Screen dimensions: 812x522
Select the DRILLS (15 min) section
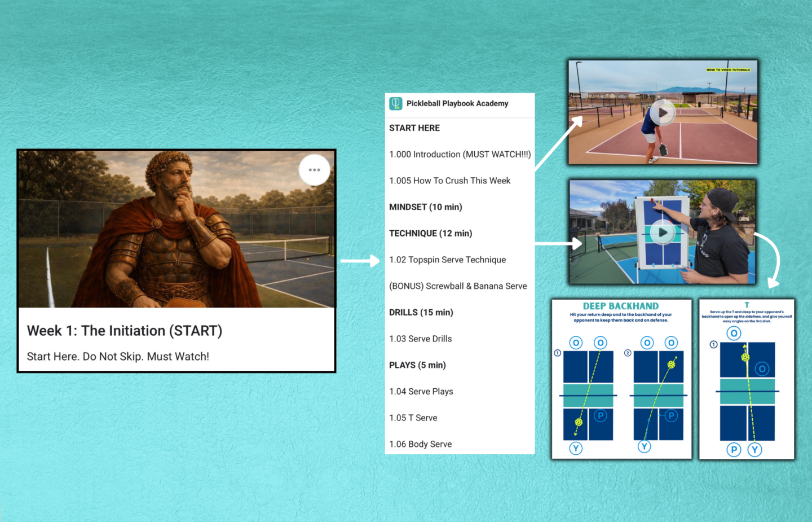pyautogui.click(x=421, y=312)
